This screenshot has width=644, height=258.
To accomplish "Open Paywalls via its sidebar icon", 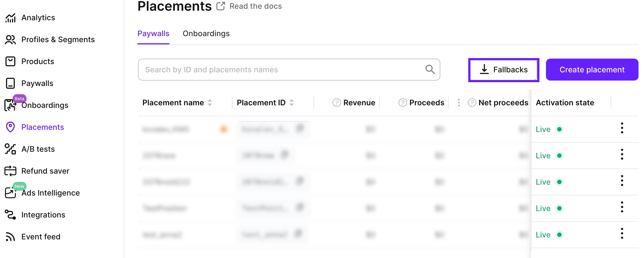I will tap(10, 83).
